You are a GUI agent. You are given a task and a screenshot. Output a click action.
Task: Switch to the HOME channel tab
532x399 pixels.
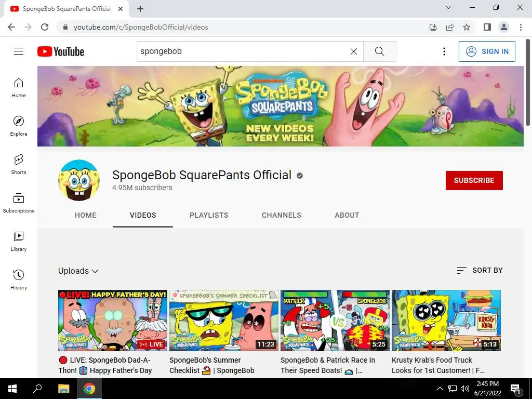(x=86, y=215)
